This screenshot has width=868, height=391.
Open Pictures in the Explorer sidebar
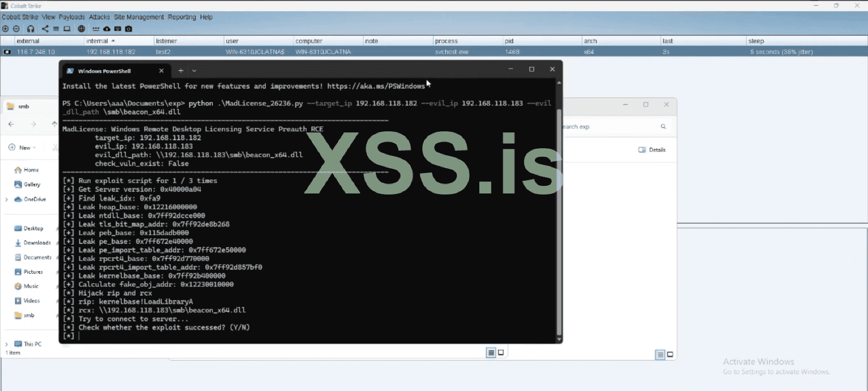[29, 272]
